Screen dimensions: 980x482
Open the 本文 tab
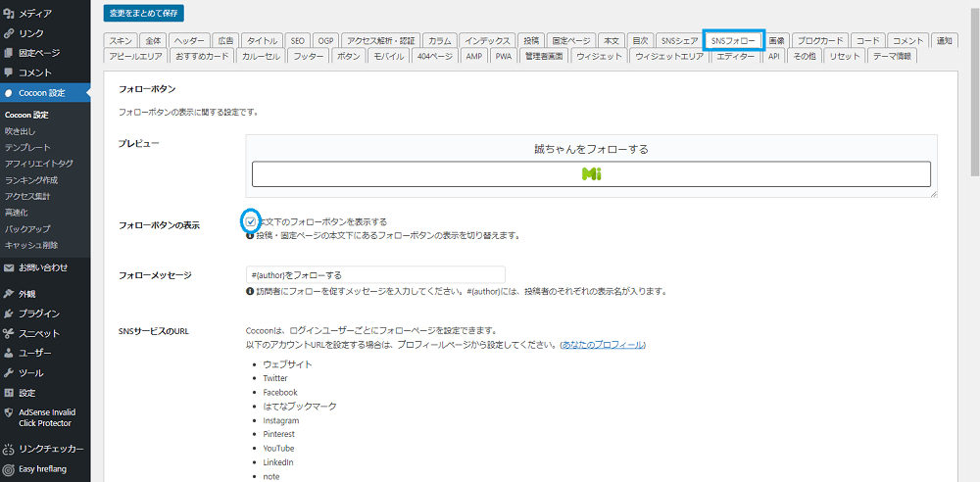point(611,40)
